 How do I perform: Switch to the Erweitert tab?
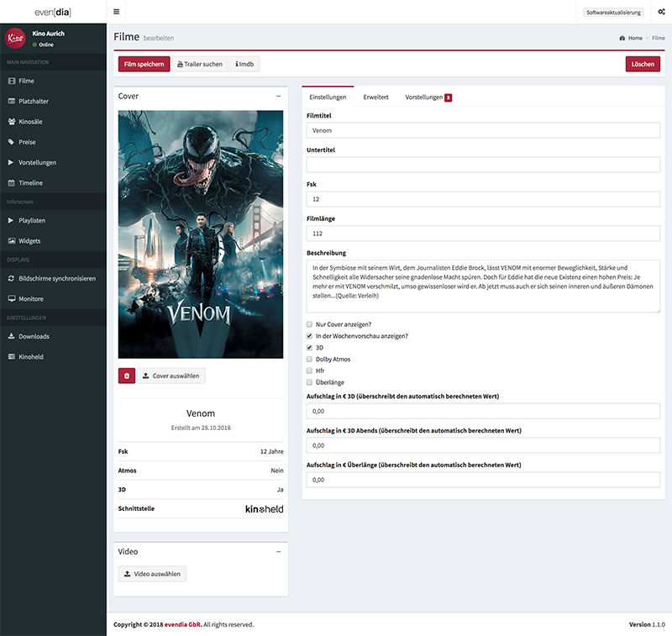click(x=375, y=97)
